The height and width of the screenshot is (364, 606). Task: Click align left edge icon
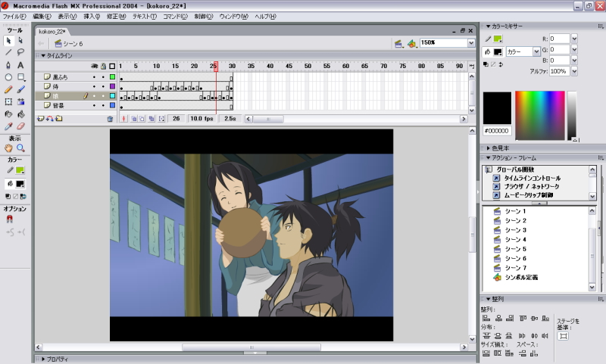[x=486, y=318]
